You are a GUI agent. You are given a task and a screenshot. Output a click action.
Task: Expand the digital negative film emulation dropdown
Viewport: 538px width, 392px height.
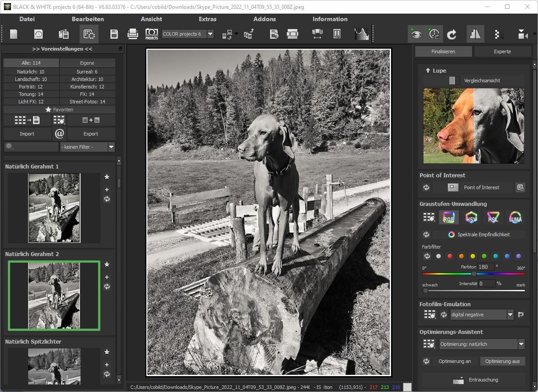[510, 315]
